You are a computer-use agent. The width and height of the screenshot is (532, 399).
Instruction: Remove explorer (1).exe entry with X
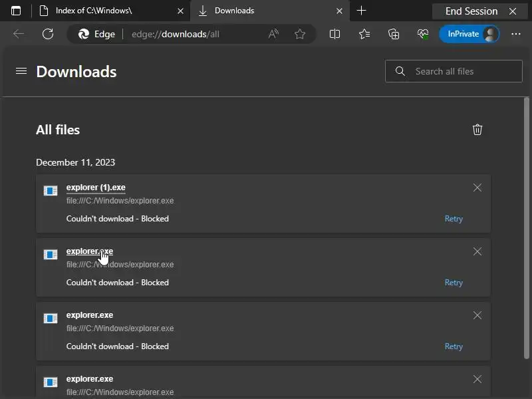pyautogui.click(x=477, y=188)
